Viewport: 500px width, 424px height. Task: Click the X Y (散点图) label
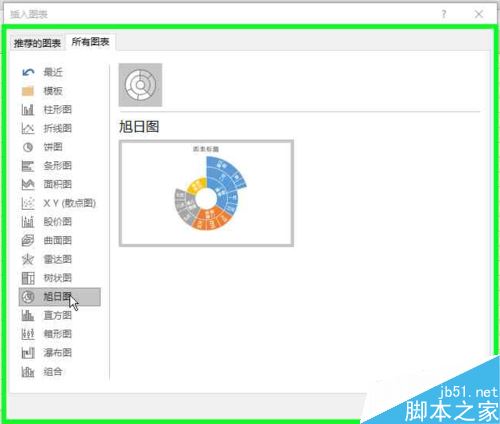pyautogui.click(x=70, y=203)
